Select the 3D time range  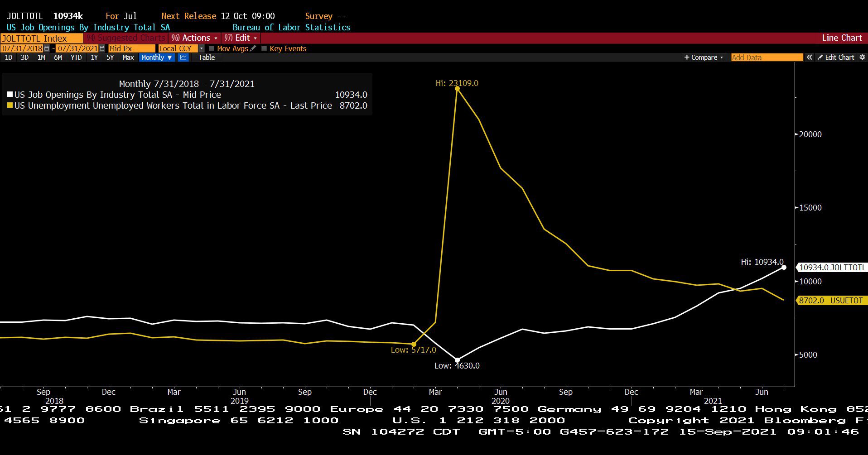(25, 57)
